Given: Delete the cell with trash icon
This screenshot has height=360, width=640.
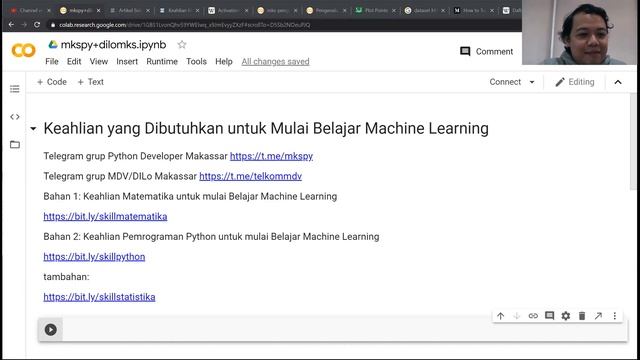Looking at the screenshot, I should tap(582, 316).
